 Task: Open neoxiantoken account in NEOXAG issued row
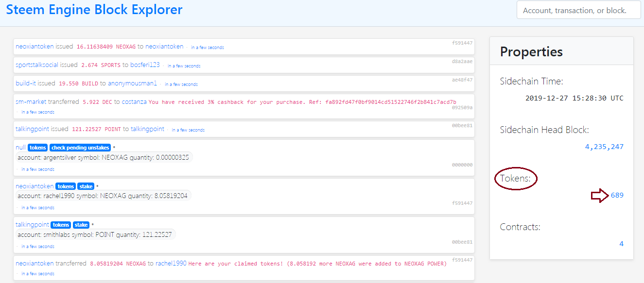click(x=35, y=47)
